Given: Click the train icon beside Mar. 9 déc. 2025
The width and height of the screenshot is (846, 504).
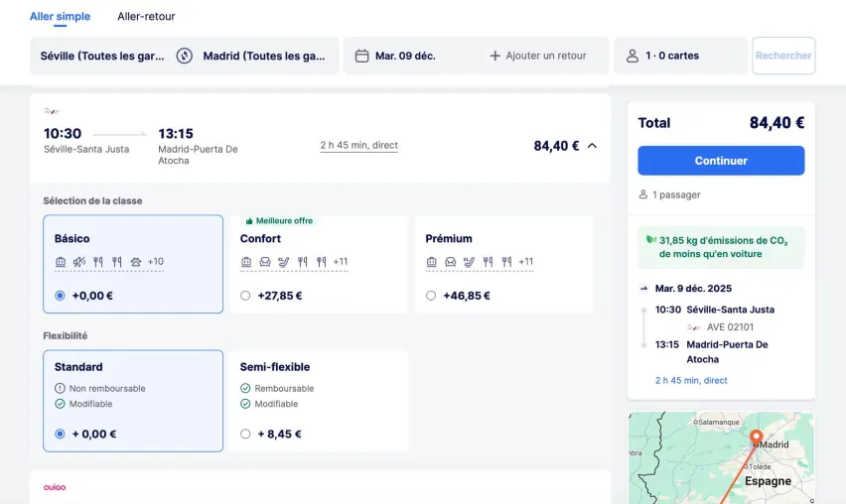Looking at the screenshot, I should click(x=643, y=289).
